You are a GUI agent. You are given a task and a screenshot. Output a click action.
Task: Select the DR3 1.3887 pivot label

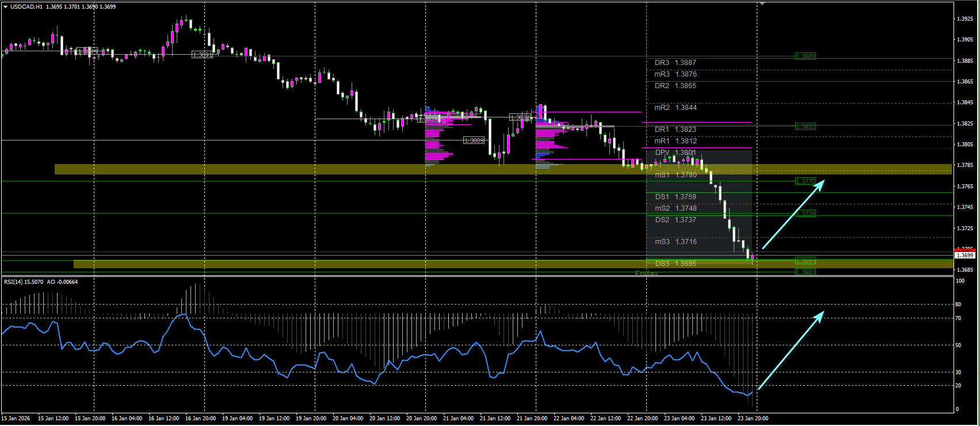coord(675,63)
